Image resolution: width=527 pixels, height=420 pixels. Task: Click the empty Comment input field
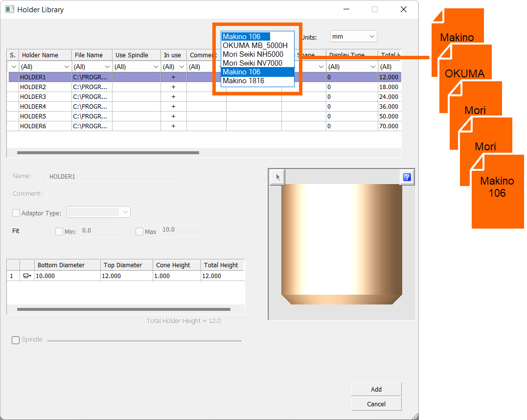point(118,193)
